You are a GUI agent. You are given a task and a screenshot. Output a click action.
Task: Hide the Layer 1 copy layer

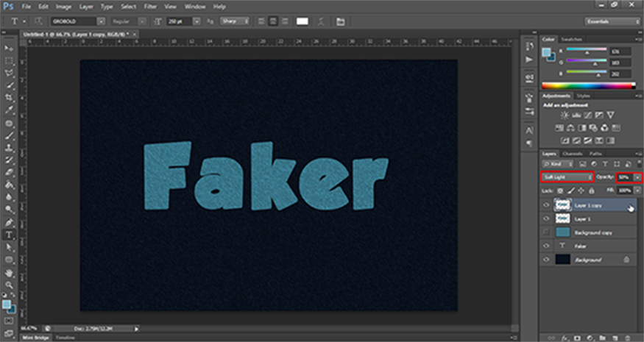pos(546,206)
